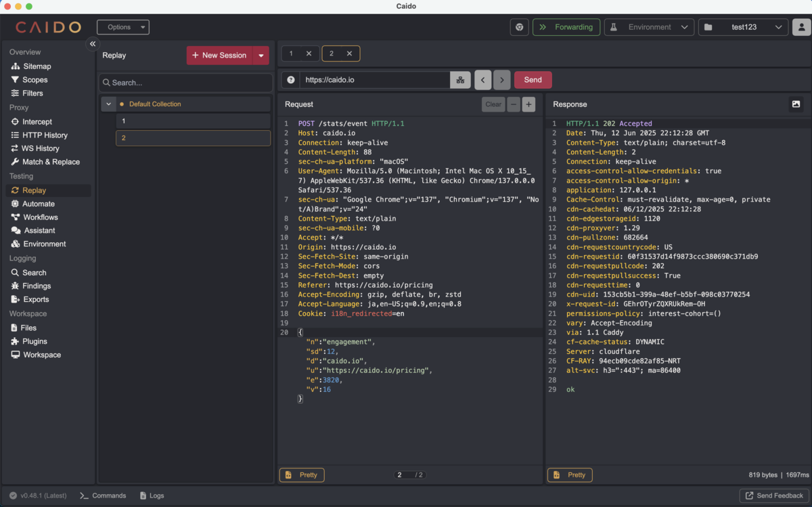Go to previous request history entry
Viewport: 812px width, 507px height.
(x=482, y=80)
